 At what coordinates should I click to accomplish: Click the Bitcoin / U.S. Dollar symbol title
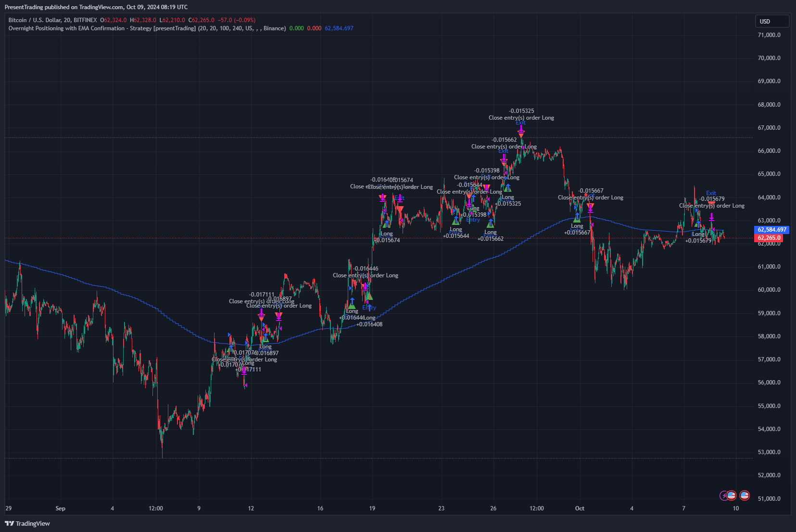[52, 20]
